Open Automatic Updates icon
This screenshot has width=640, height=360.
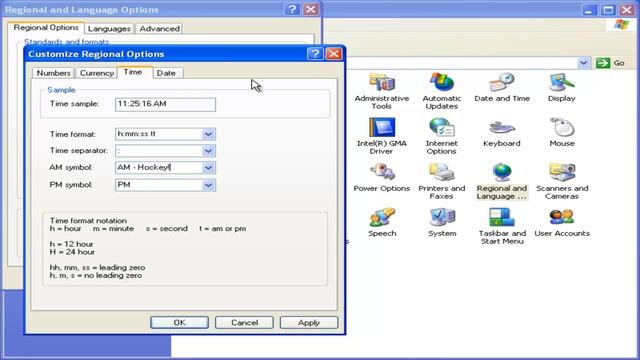coord(442,83)
